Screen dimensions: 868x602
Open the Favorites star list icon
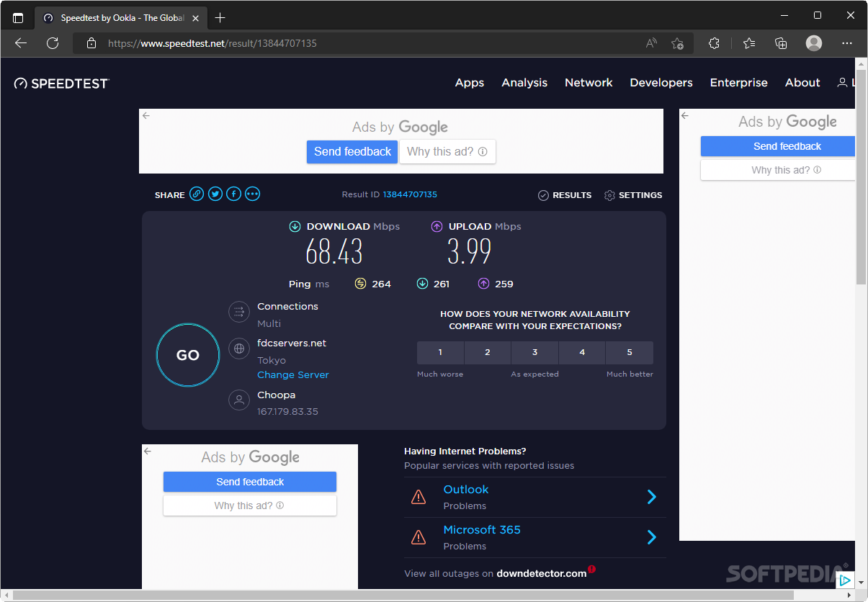coord(749,43)
